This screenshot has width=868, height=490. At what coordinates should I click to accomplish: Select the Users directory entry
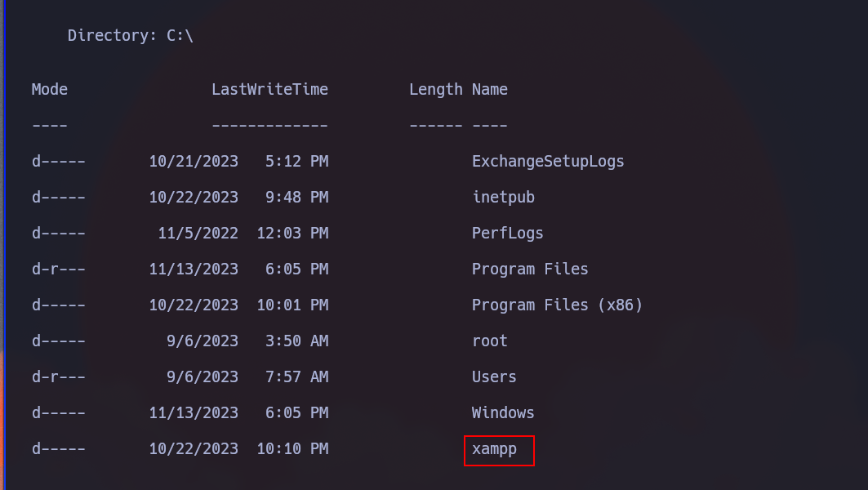[x=494, y=377]
